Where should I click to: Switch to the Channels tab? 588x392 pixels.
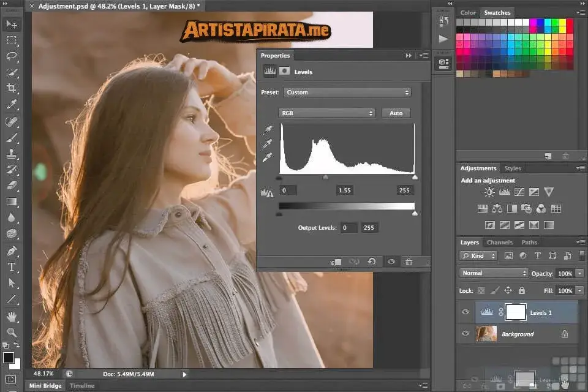point(500,242)
